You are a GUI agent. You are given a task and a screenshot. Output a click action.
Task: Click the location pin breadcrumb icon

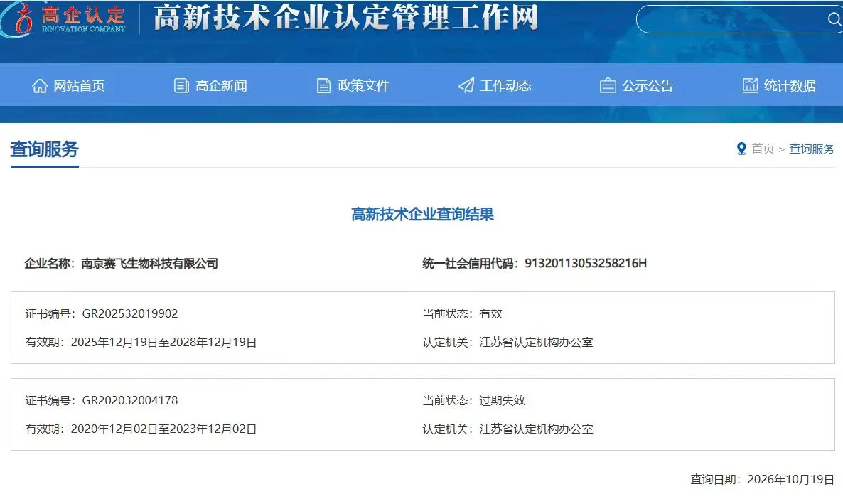point(741,149)
